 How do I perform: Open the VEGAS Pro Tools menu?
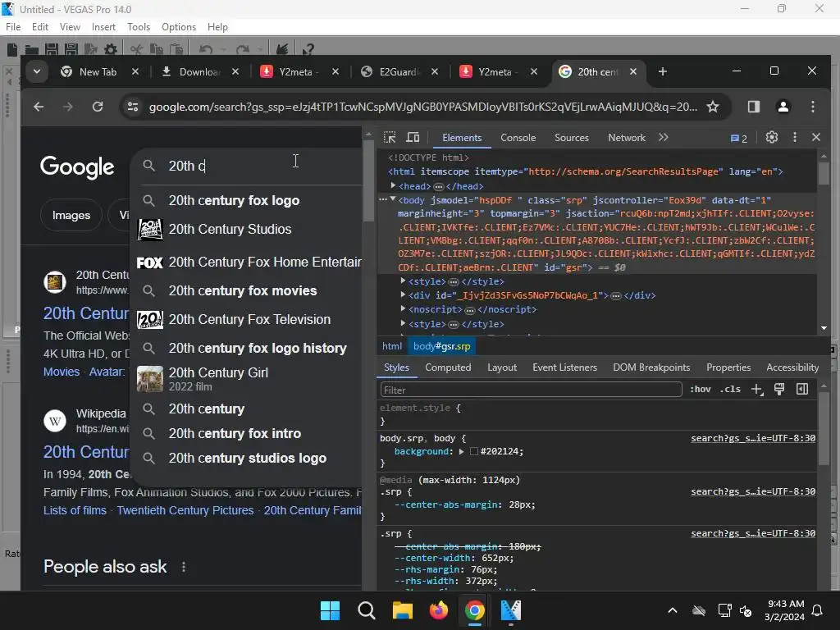click(139, 27)
